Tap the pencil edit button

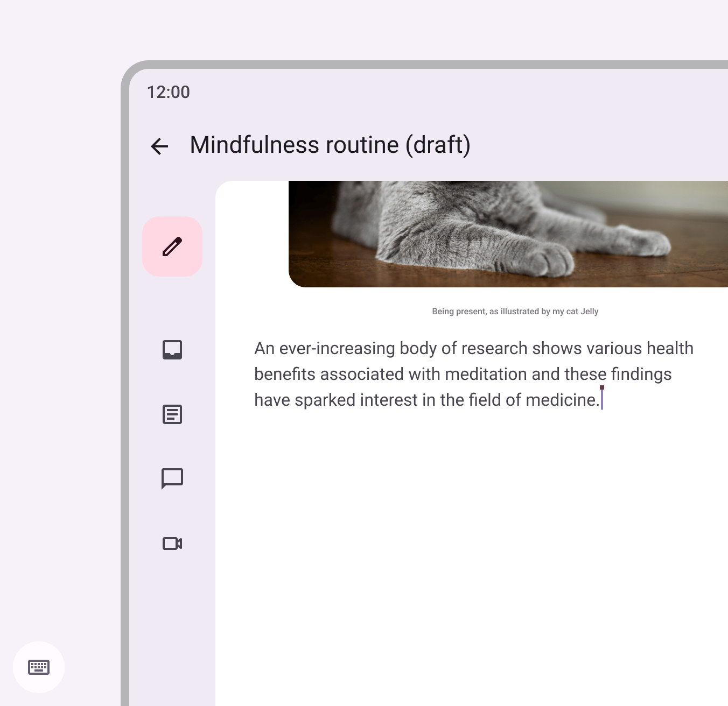[172, 246]
